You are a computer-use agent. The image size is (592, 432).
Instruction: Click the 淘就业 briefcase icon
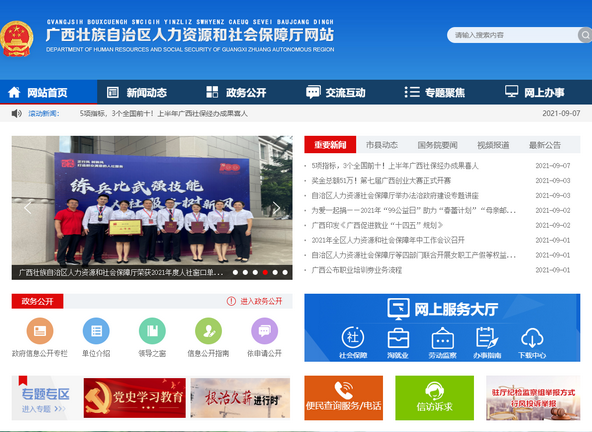coord(398,338)
